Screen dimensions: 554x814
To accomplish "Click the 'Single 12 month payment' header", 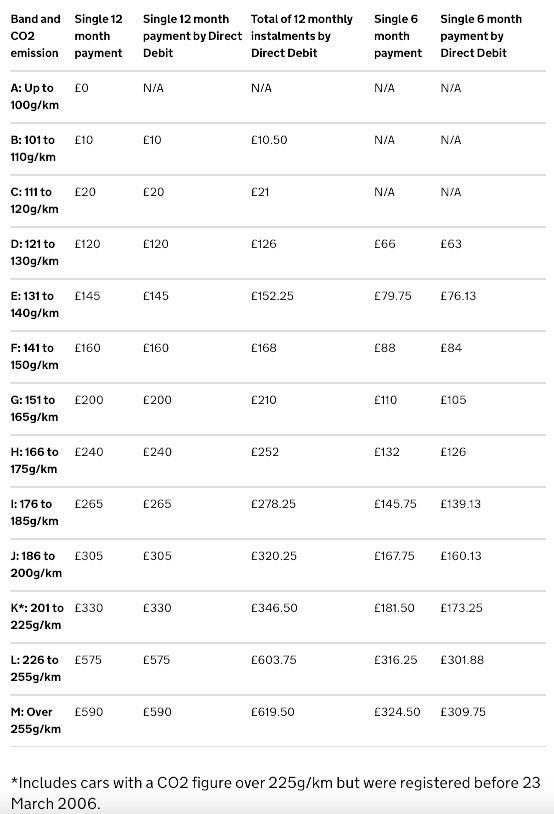I will point(99,36).
